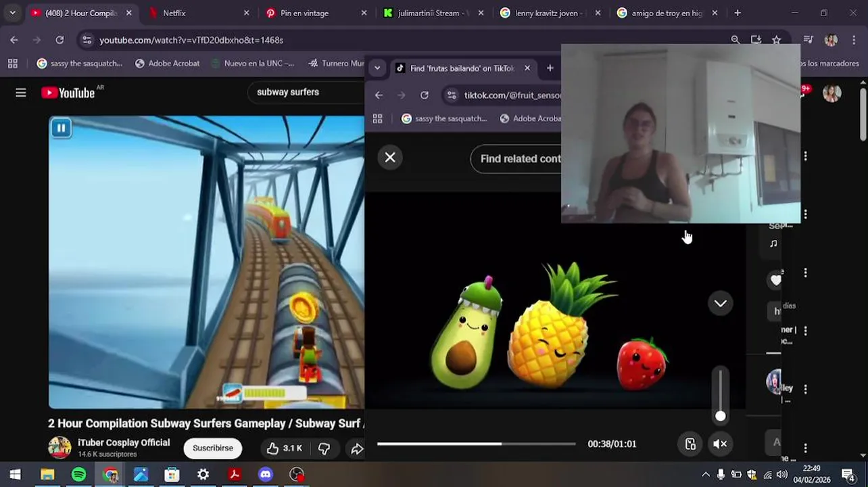Image resolution: width=868 pixels, height=487 pixels.
Task: Open the YouTube guide hamburger menu
Action: point(21,93)
